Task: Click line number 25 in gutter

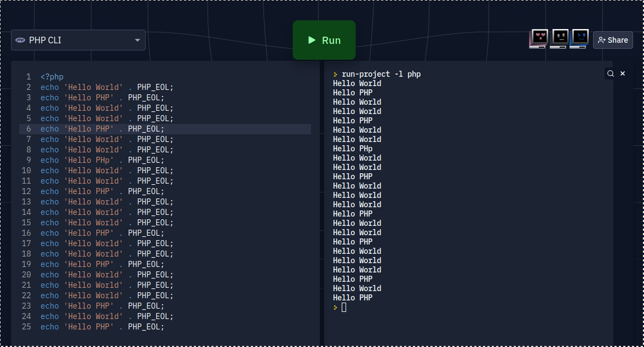Action: [26, 327]
